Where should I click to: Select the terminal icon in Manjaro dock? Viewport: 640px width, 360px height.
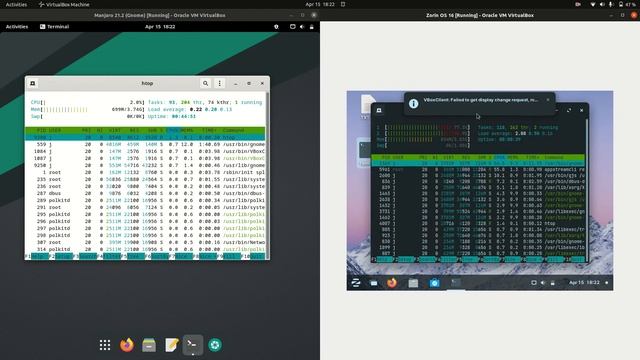point(193,345)
